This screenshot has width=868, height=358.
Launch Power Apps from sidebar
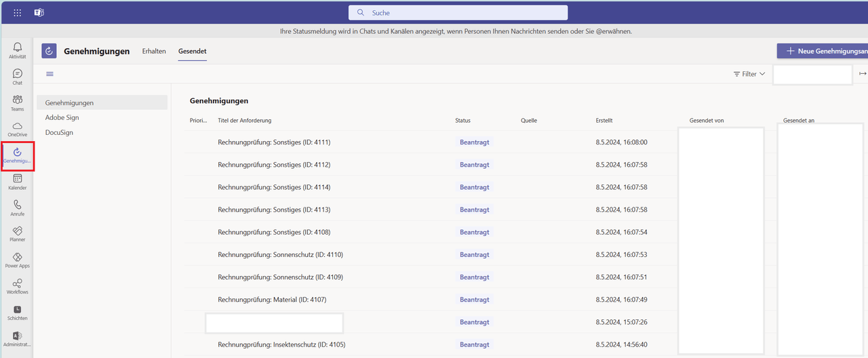point(18,260)
